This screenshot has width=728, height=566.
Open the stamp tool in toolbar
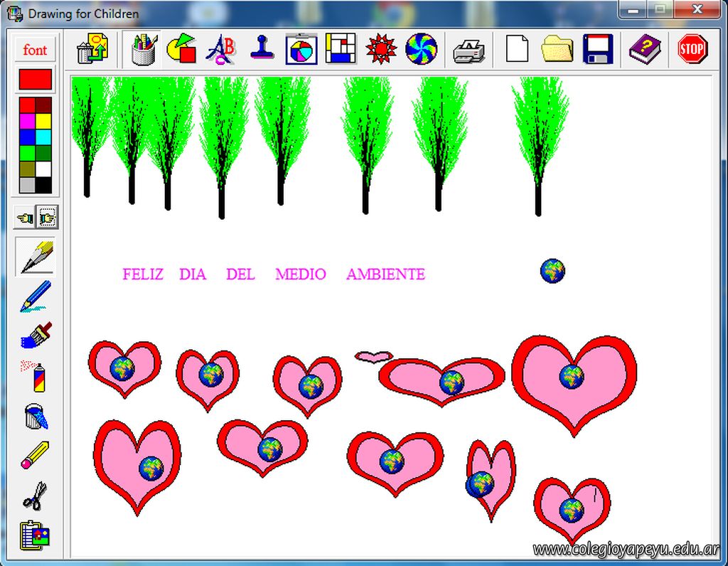[262, 49]
